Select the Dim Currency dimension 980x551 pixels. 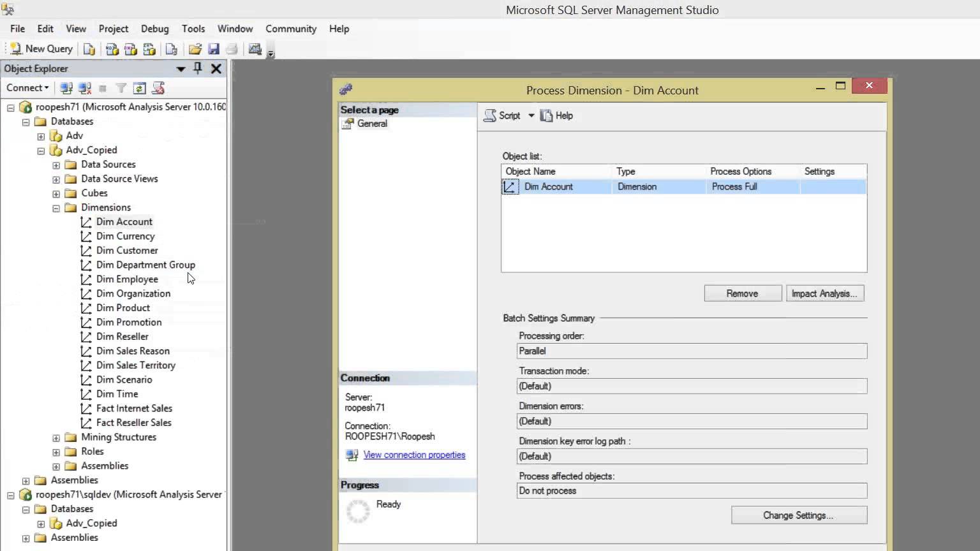coord(126,236)
